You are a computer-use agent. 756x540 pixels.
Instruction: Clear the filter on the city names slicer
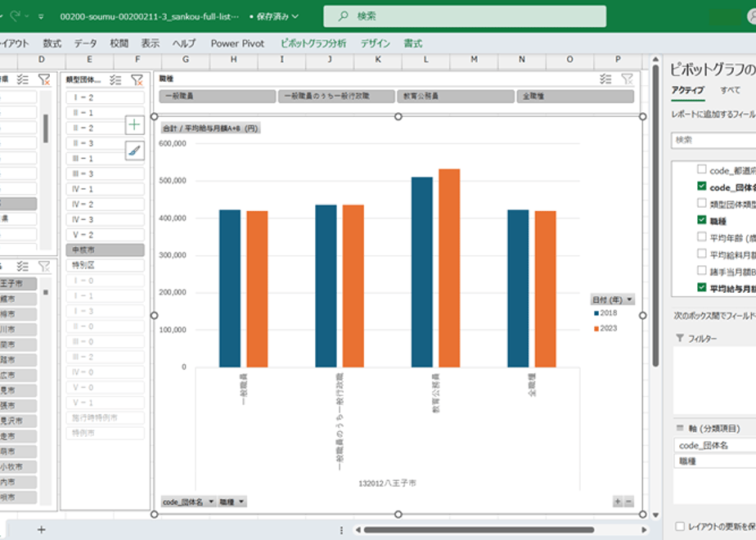[44, 266]
